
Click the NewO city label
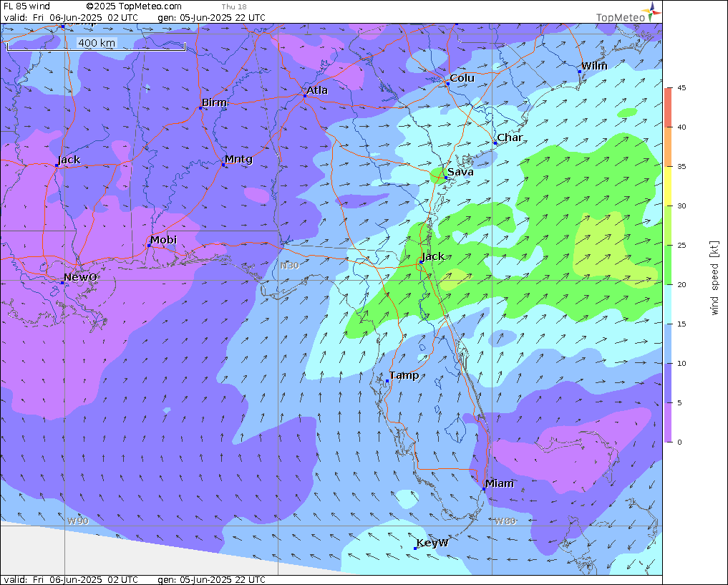point(80,278)
